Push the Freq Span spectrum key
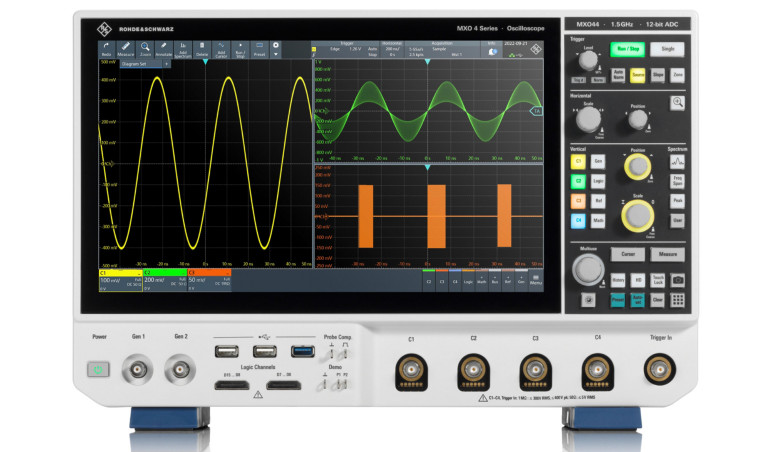The image size is (770, 452). (x=678, y=181)
